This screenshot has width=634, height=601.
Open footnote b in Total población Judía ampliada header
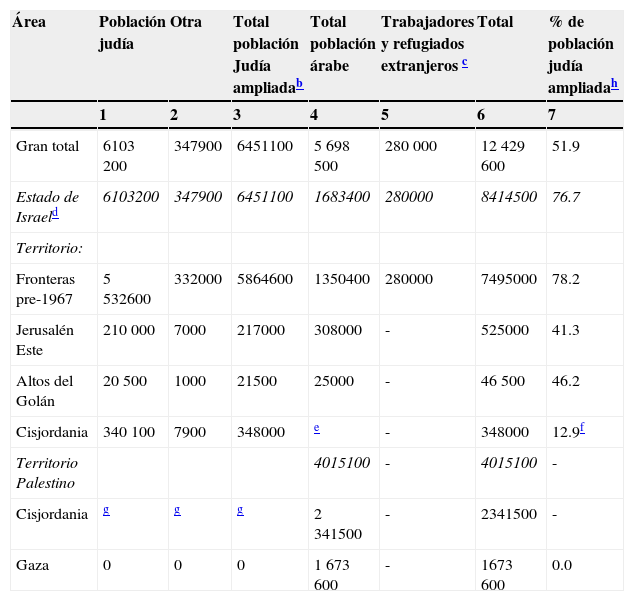pyautogui.click(x=299, y=86)
